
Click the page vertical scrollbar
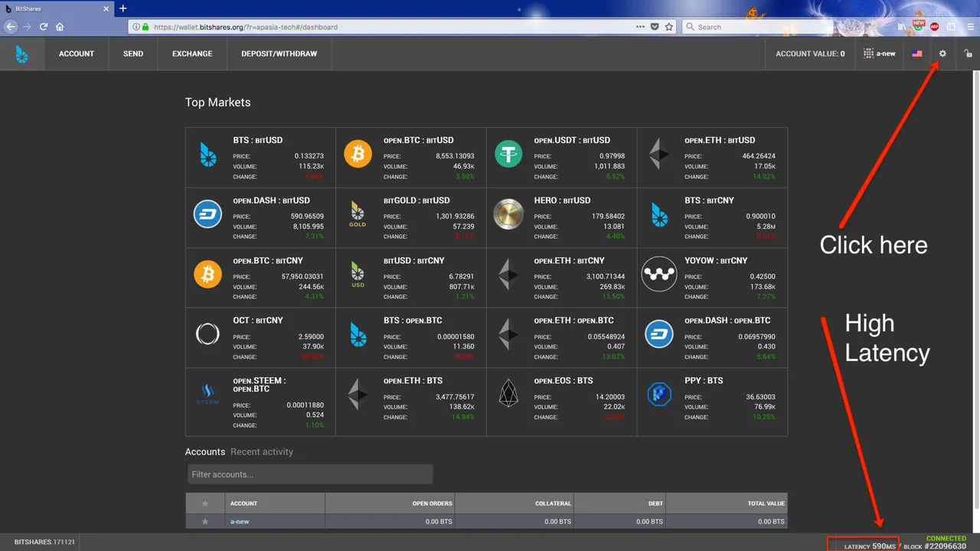tap(976, 291)
